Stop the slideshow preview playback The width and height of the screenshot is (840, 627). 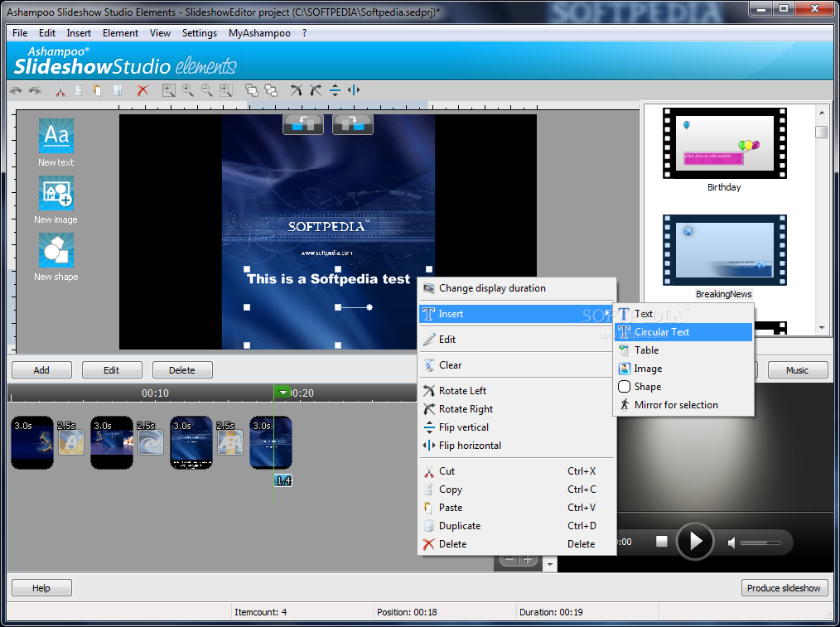[662, 542]
